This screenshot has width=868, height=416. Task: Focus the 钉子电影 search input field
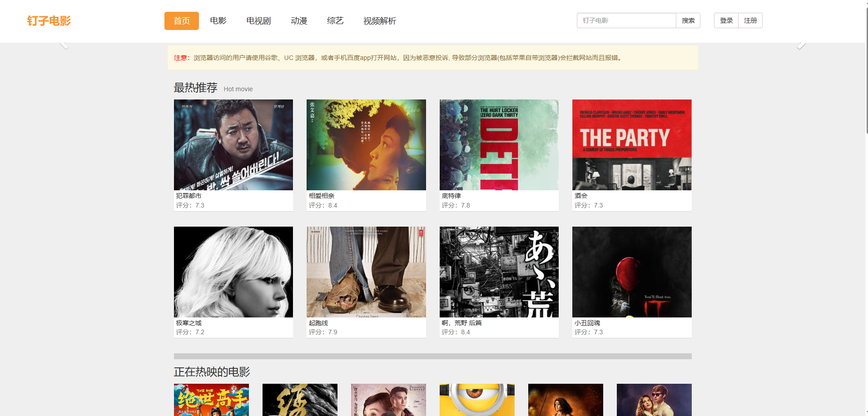point(626,20)
